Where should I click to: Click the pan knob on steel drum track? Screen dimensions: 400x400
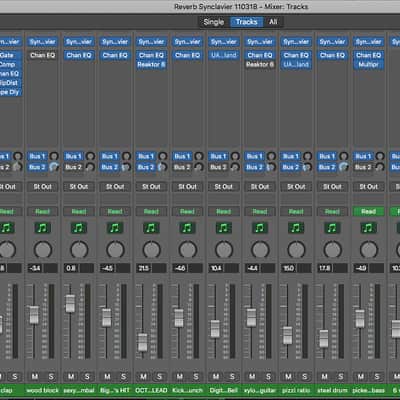tap(333, 249)
